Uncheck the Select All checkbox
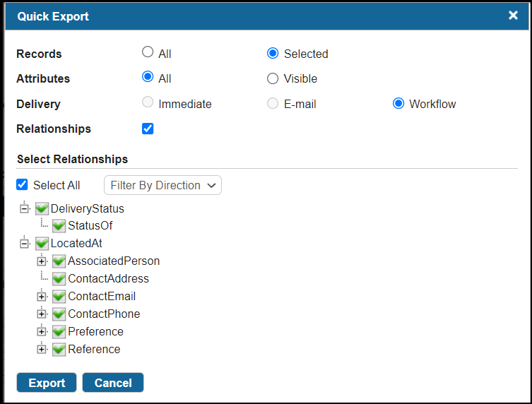The width and height of the screenshot is (532, 404). click(23, 185)
